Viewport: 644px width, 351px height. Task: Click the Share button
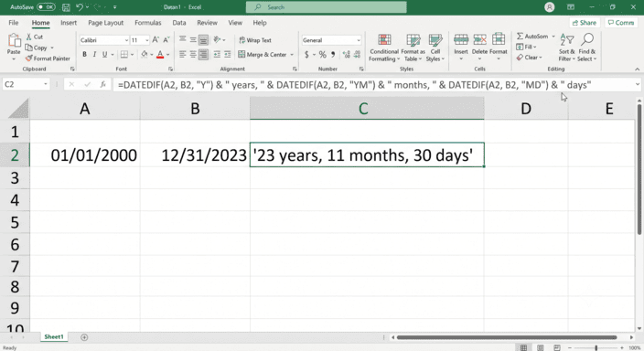coord(585,23)
